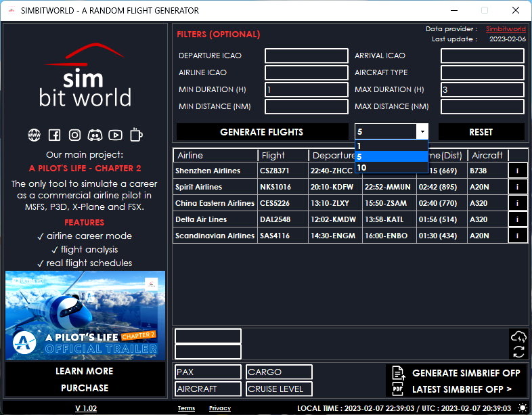Open the YouTube icon

pyautogui.click(x=115, y=135)
